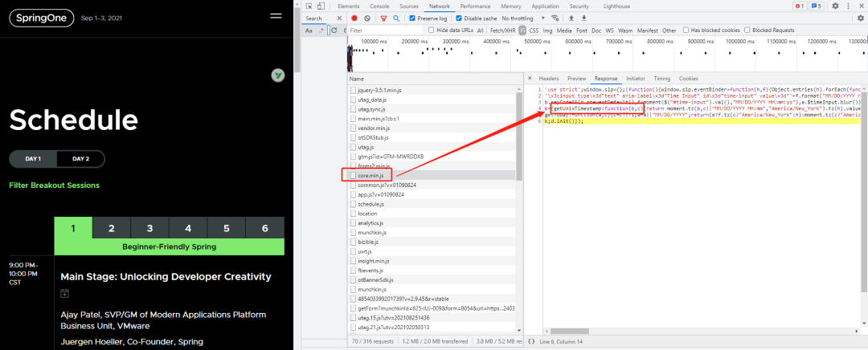Click the request list vertical scrollbar
868x350 pixels.
coord(519,138)
